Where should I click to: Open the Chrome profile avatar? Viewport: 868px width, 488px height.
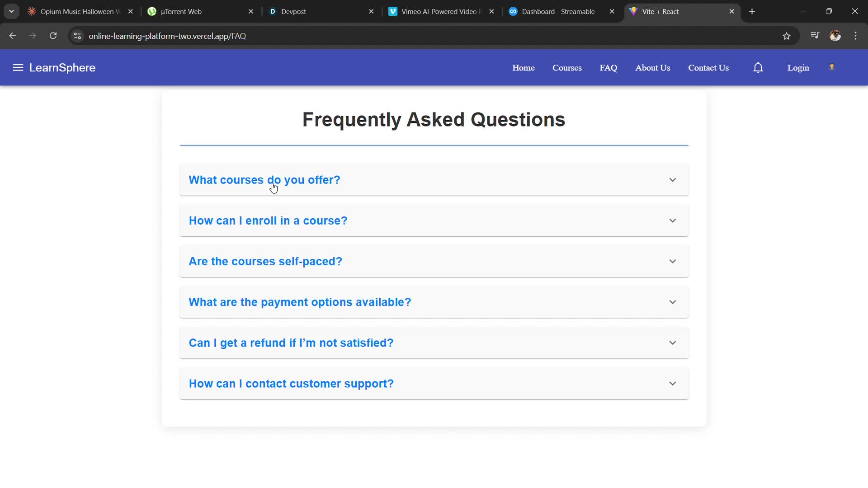835,36
